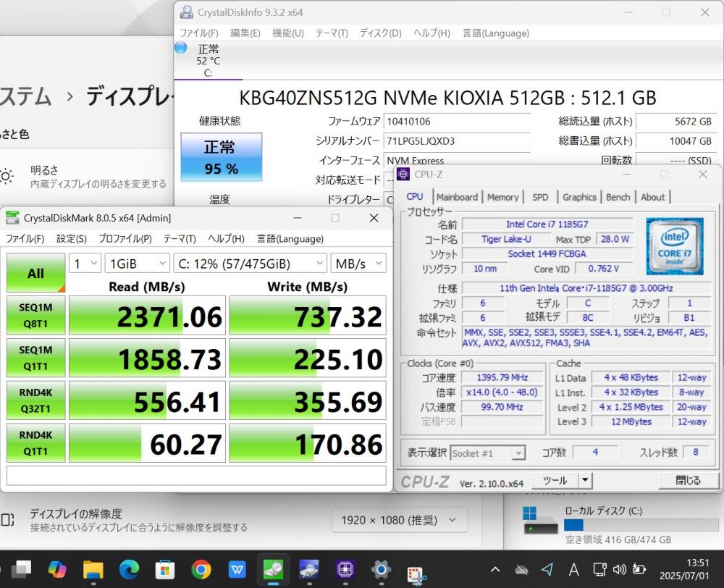Open the MB/s unit dropdown
Screen dimensions: 724x588
(358, 264)
